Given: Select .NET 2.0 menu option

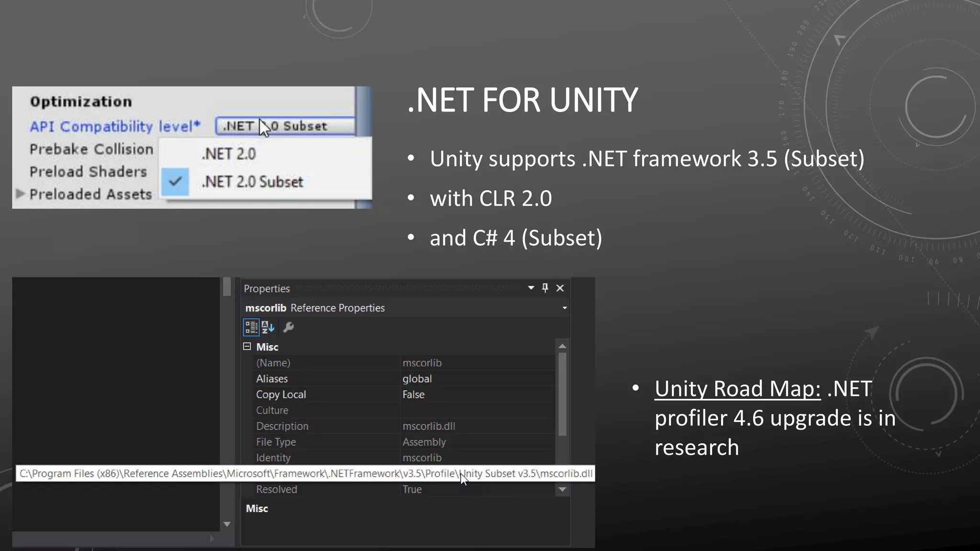Looking at the screenshot, I should (x=229, y=154).
